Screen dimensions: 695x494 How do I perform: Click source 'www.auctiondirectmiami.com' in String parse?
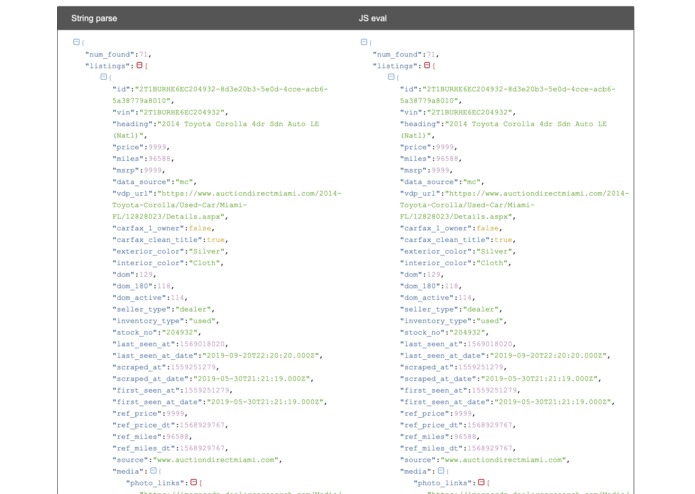(x=216, y=460)
